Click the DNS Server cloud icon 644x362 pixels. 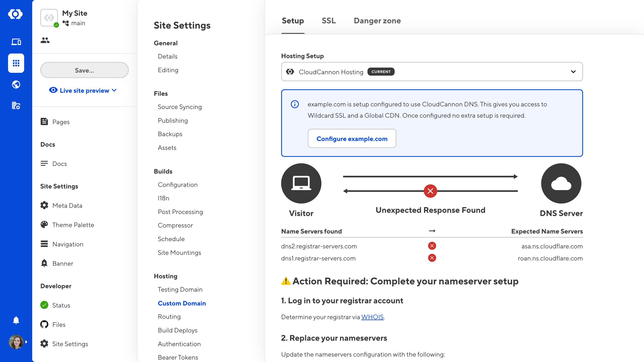(x=561, y=183)
